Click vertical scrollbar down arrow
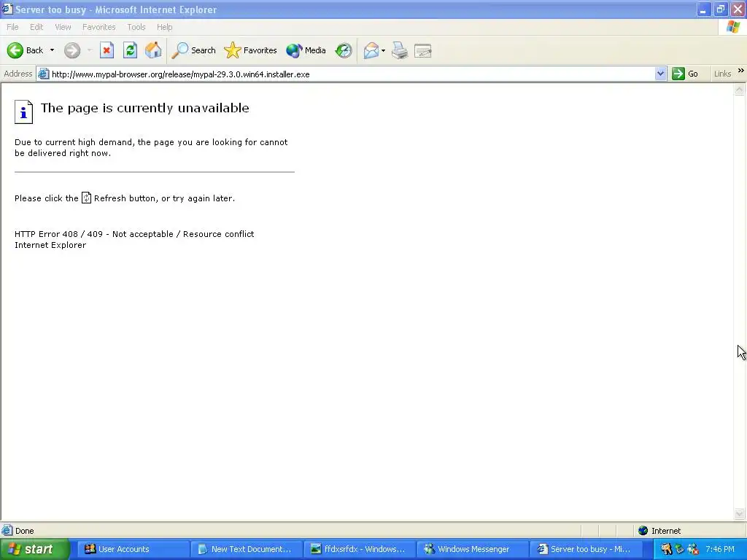747x560 pixels. tap(740, 513)
